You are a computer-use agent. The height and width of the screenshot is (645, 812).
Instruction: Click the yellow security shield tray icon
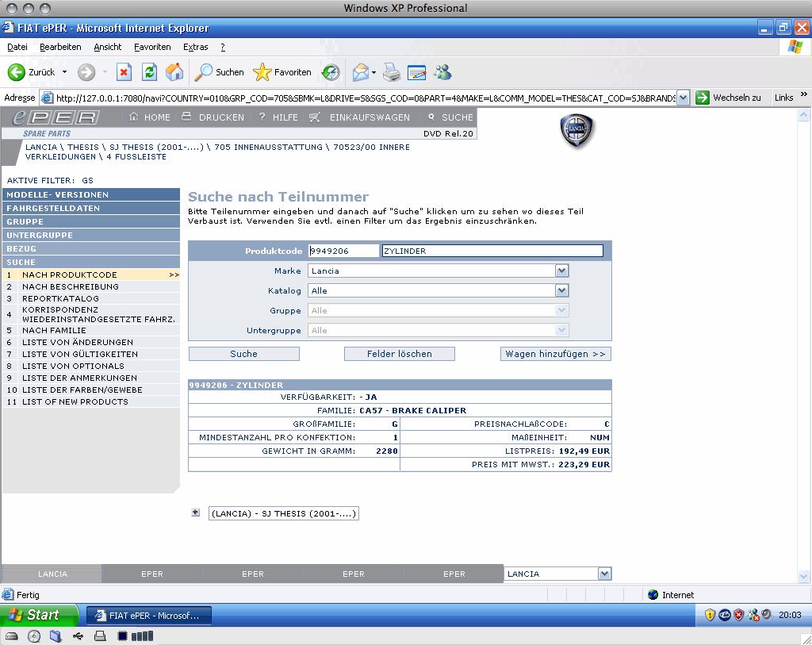(710, 615)
